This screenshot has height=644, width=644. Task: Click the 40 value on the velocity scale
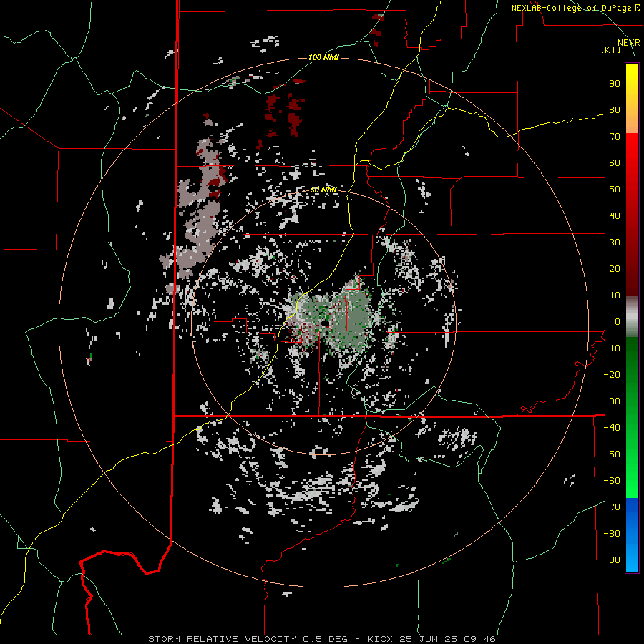[615, 216]
